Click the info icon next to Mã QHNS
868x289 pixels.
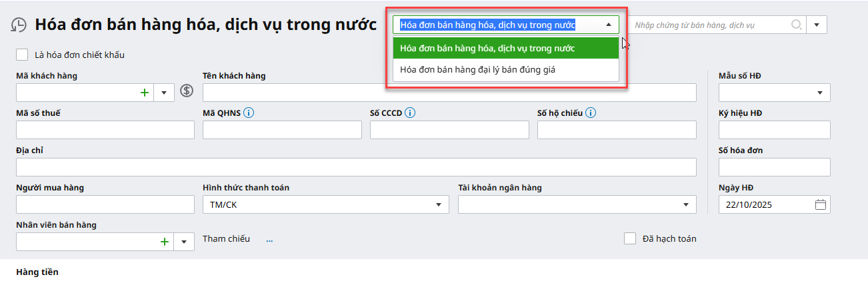coord(249,113)
